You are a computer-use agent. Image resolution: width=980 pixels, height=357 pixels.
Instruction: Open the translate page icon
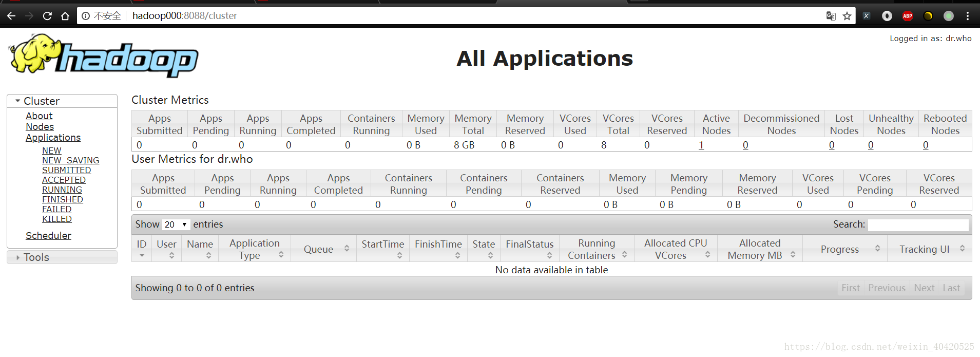click(831, 16)
